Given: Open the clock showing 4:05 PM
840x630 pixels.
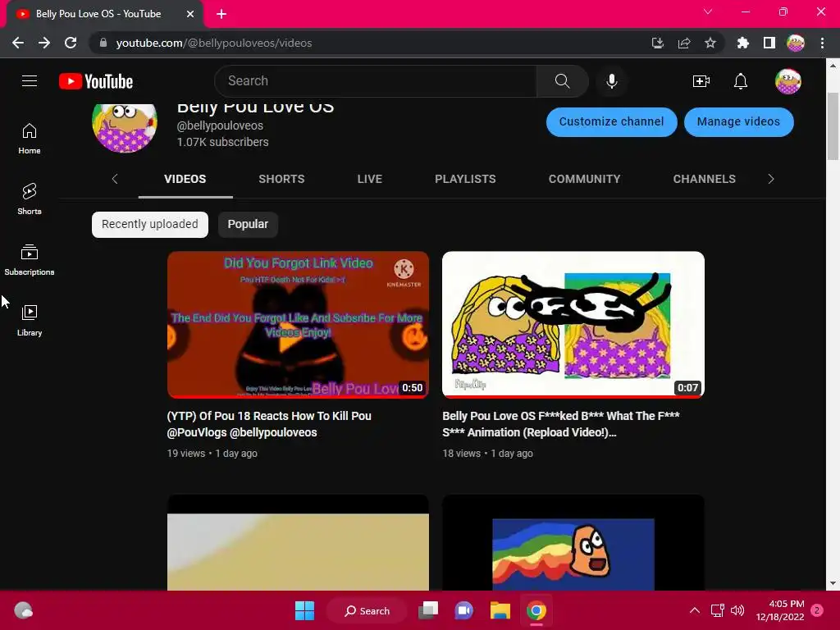Looking at the screenshot, I should (780, 610).
